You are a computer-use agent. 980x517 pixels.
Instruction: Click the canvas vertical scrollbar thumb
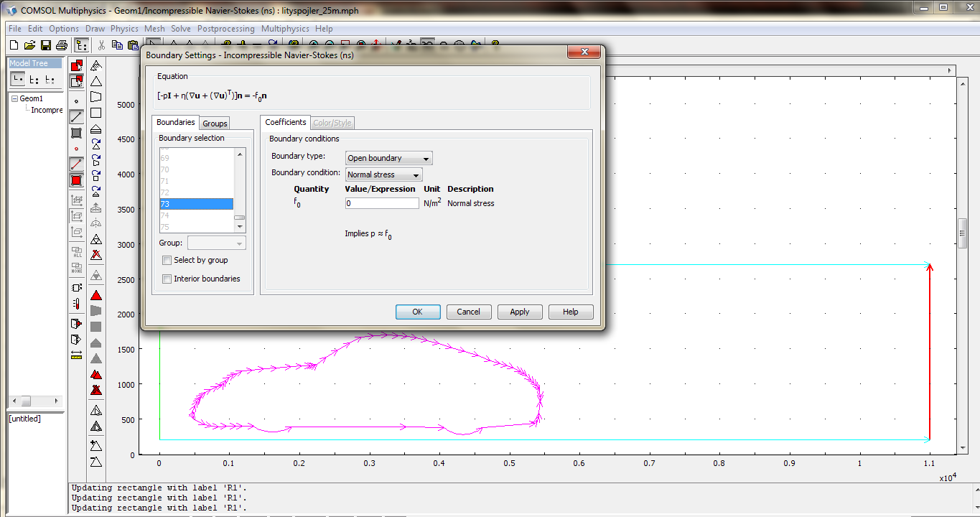(x=963, y=233)
